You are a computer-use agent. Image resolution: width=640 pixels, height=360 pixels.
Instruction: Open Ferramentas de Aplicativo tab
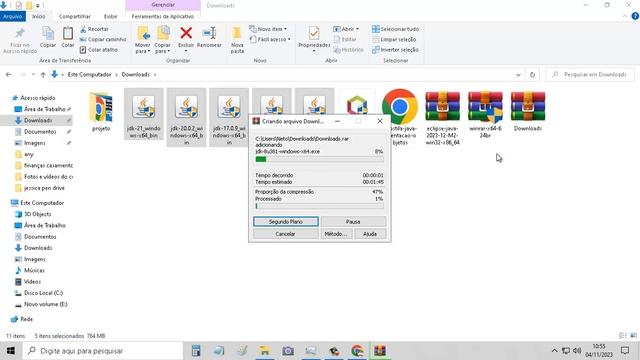tap(162, 16)
